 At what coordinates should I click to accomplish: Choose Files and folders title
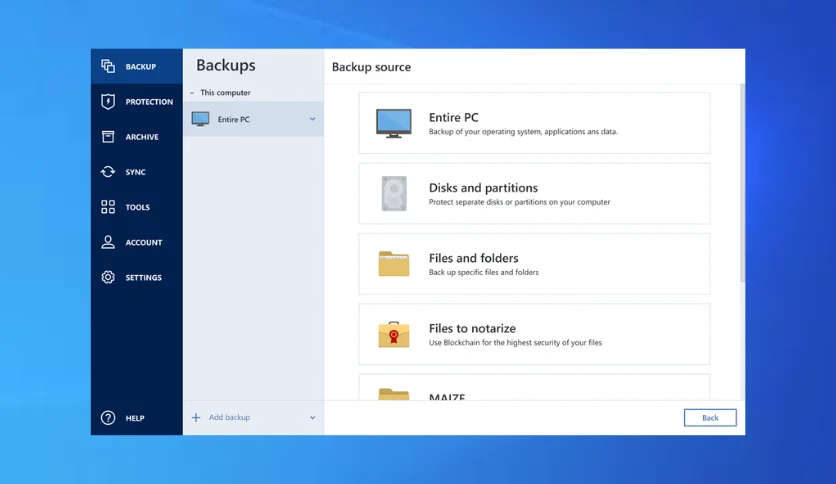[473, 258]
